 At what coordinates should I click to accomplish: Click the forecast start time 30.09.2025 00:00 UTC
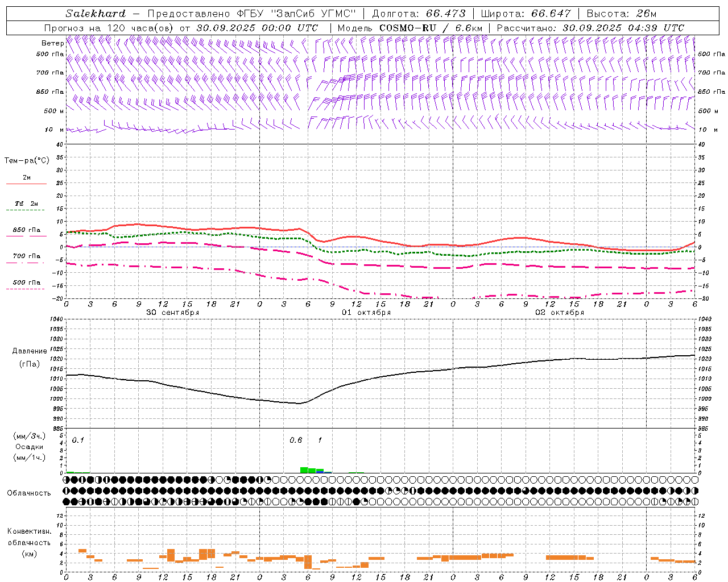tap(258, 28)
